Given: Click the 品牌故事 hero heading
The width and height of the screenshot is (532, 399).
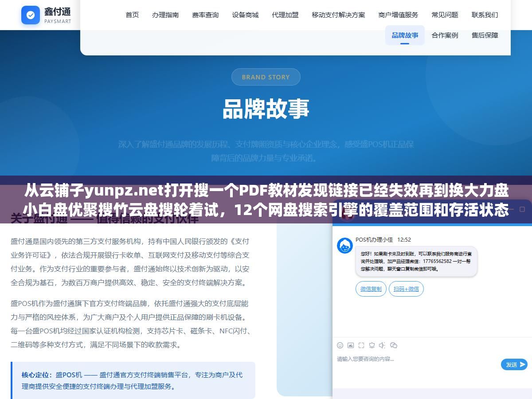Looking at the screenshot, I should (266, 109).
